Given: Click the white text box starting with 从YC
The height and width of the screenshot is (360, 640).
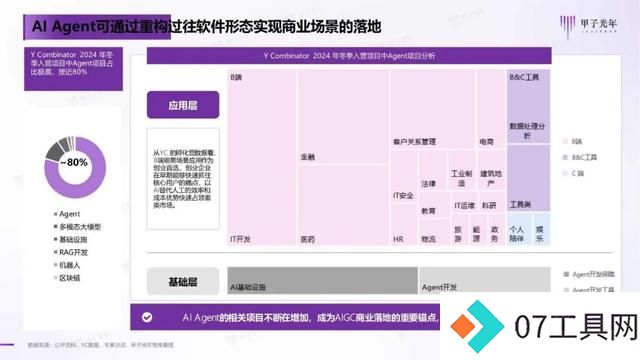Looking at the screenshot, I should coord(183,179).
